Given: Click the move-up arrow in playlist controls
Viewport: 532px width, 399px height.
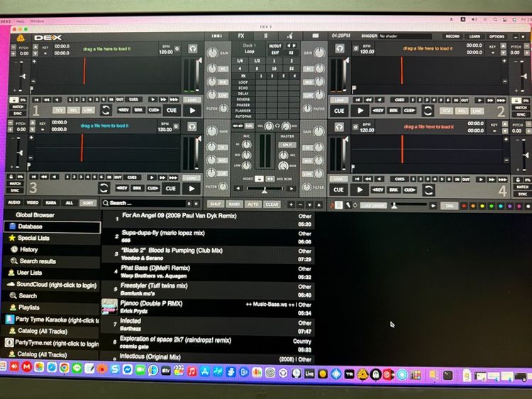Looking at the screenshot, I should point(319,204).
